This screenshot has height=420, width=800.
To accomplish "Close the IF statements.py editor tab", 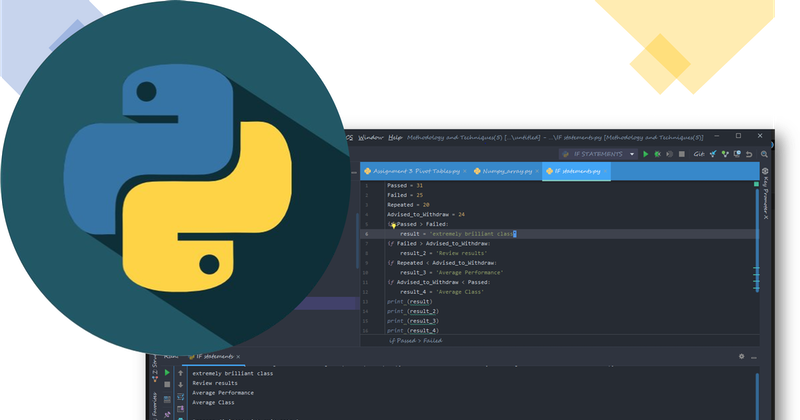I will (x=606, y=171).
